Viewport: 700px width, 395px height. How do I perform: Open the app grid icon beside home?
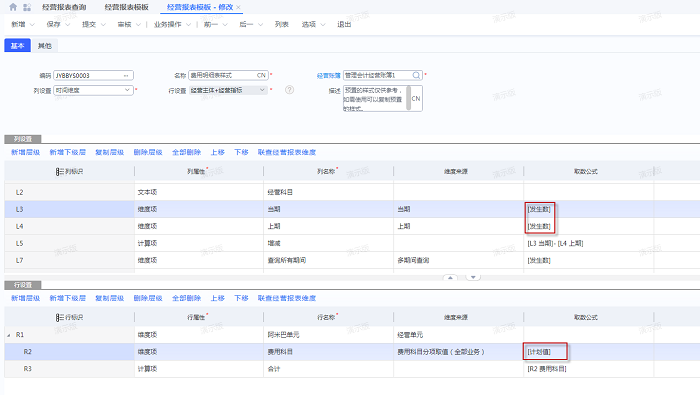[27, 7]
